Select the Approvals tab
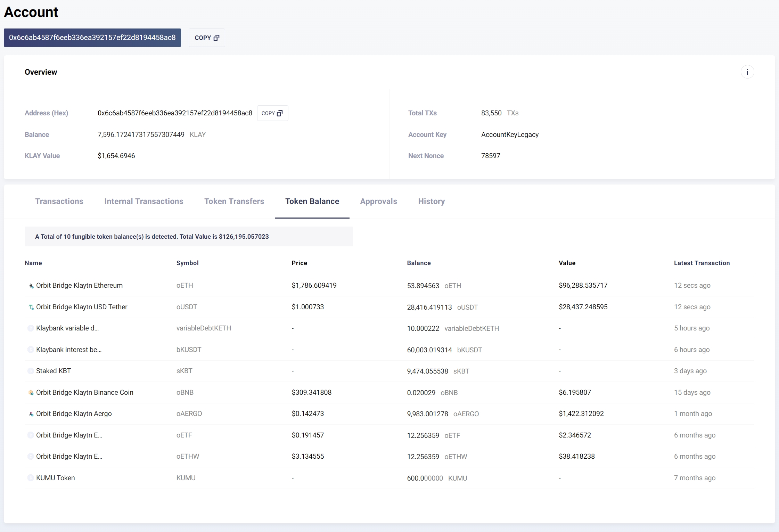 378,201
